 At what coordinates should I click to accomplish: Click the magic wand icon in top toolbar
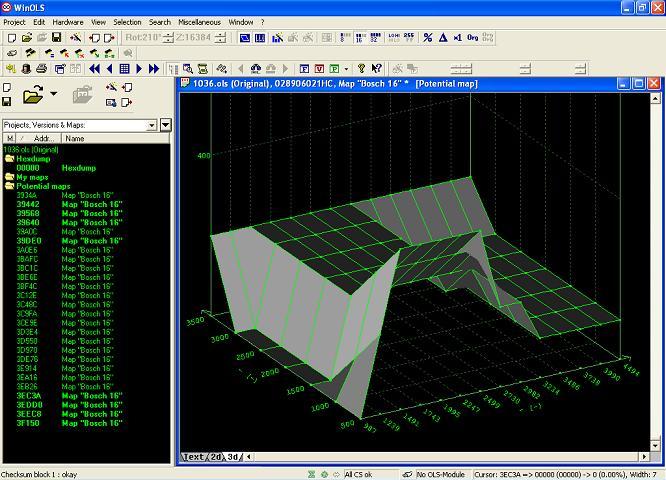pyautogui.click(x=76, y=38)
